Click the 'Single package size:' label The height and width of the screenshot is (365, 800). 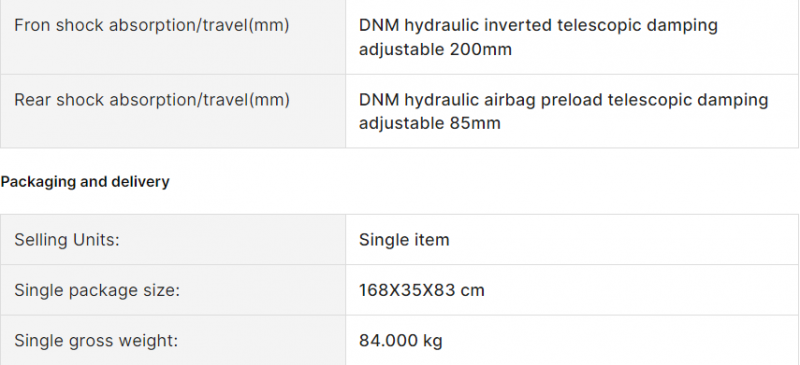(97, 290)
